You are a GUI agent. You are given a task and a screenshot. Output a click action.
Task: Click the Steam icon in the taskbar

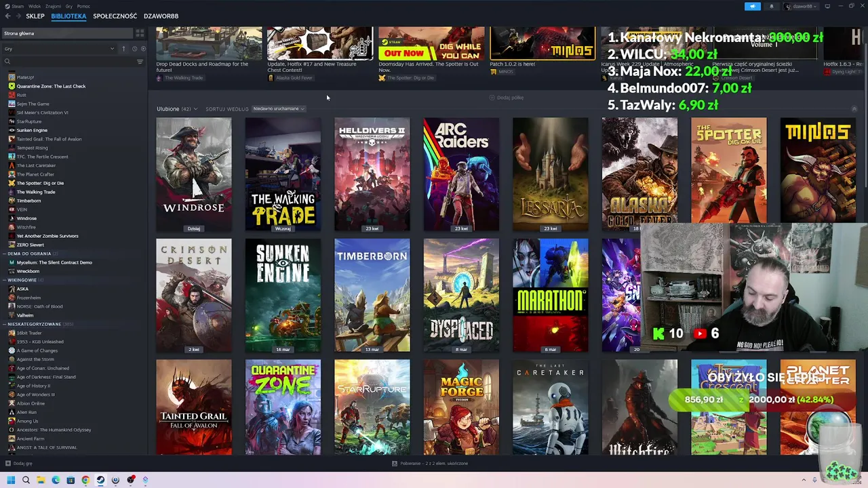tap(100, 480)
